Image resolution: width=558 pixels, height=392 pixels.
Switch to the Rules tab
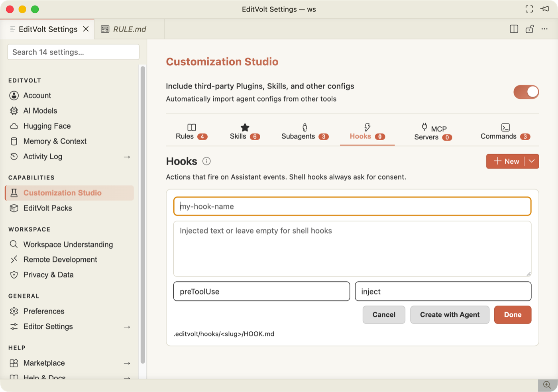click(x=192, y=132)
